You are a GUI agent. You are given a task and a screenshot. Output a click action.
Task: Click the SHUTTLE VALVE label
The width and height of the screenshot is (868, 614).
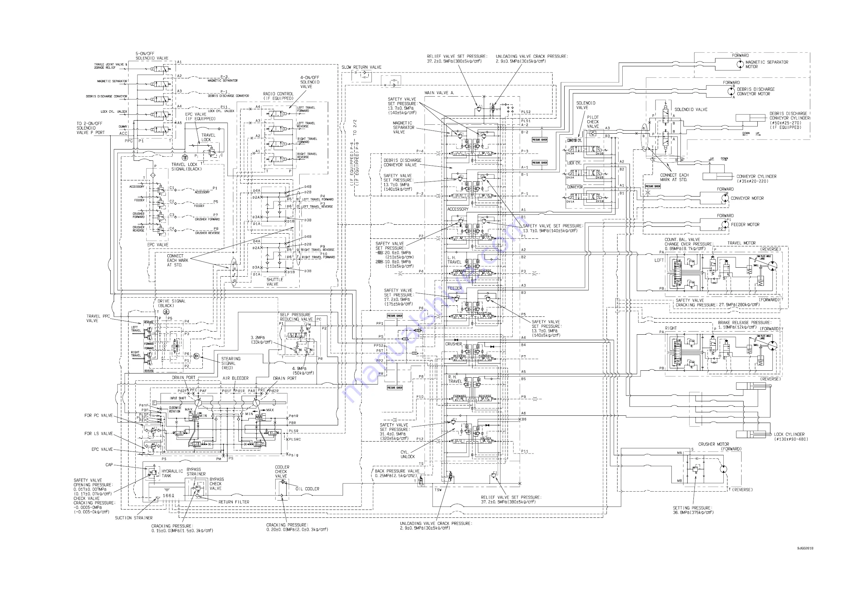(275, 282)
